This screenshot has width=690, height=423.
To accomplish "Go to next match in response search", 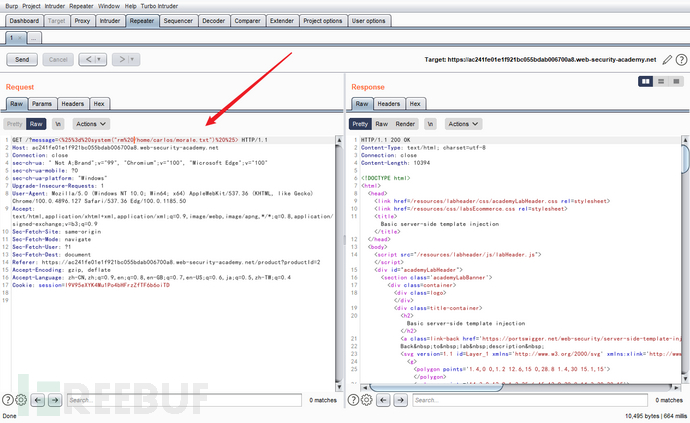I will pyautogui.click(x=400, y=400).
